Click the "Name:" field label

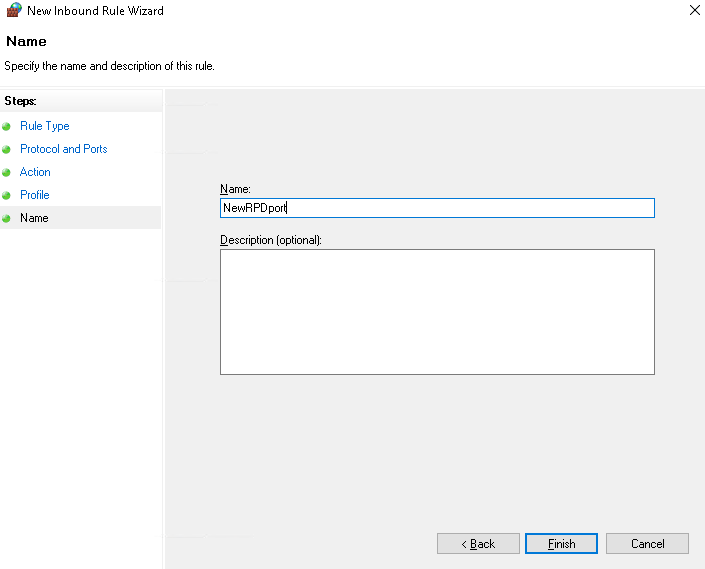(235, 189)
